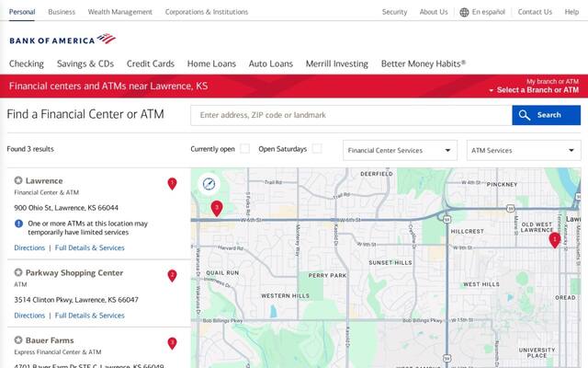Select map pin number 1 in Old West Lawrence
Image resolution: width=588 pixels, height=368 pixels.
[x=555, y=240]
